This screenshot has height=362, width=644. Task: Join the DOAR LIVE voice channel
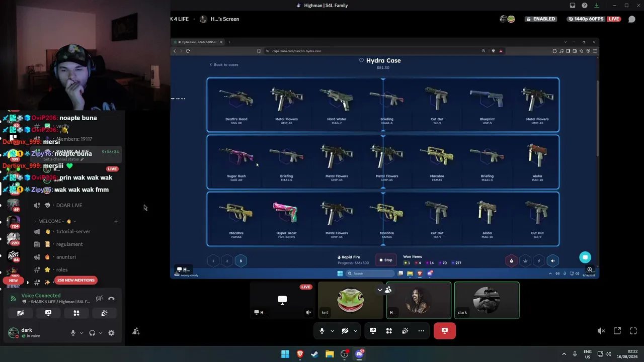coord(69,205)
